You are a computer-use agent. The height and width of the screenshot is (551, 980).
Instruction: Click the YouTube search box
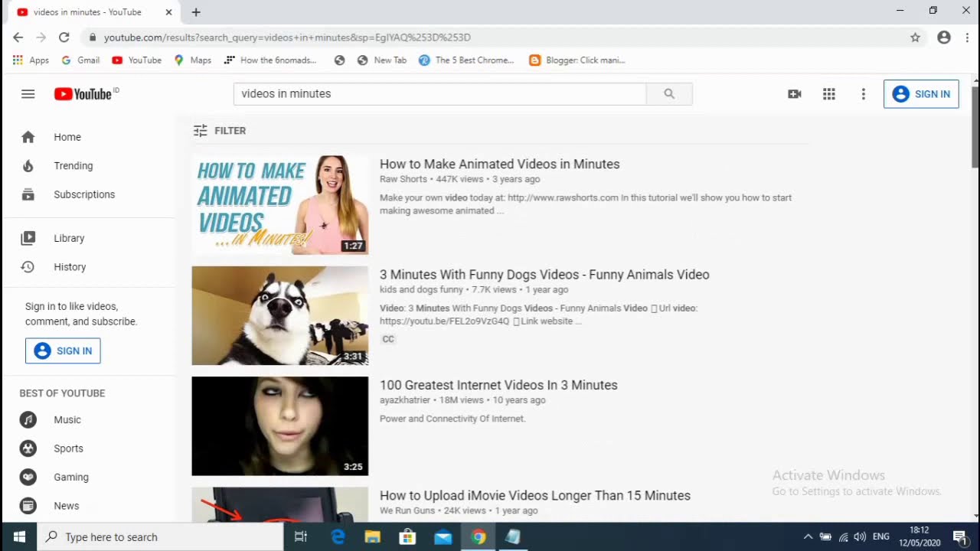click(440, 93)
